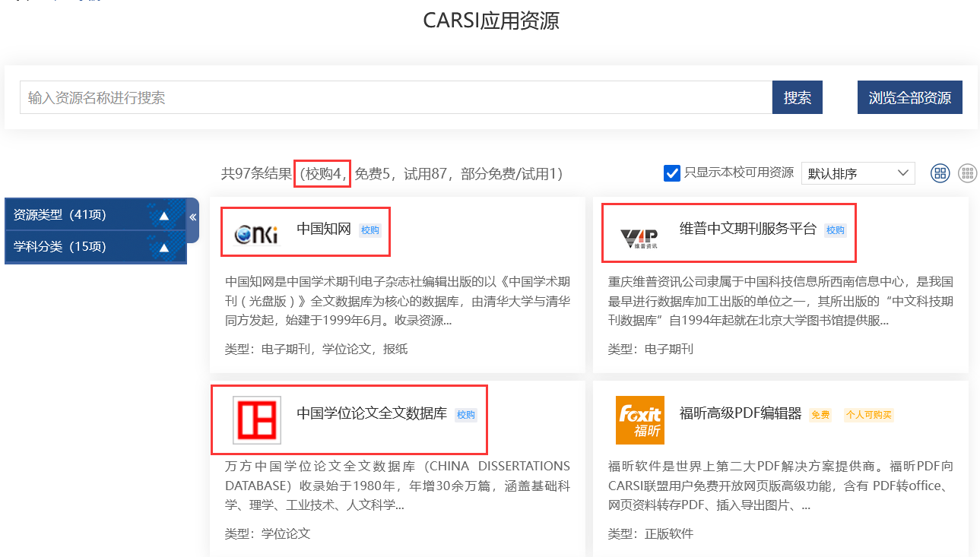This screenshot has width=980, height=557.
Task: Click the VIP 维普资讯 logo
Action: coord(639,239)
